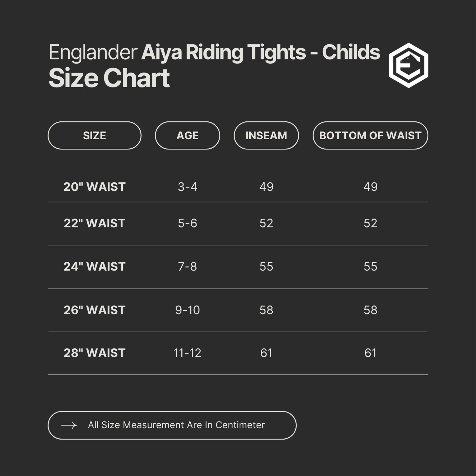476x476 pixels.
Task: Select the inseam value 52
Action: point(266,223)
